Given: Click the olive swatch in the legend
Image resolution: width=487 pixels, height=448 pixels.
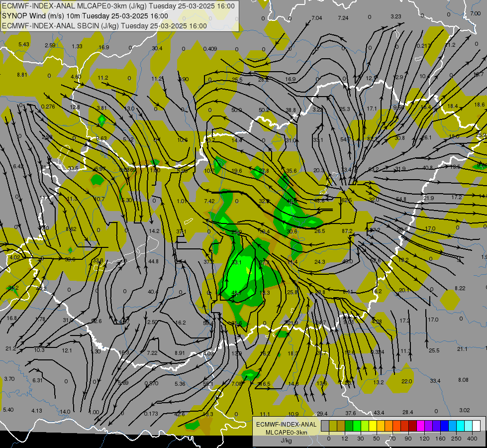Looking at the screenshot, I should pos(333,426).
